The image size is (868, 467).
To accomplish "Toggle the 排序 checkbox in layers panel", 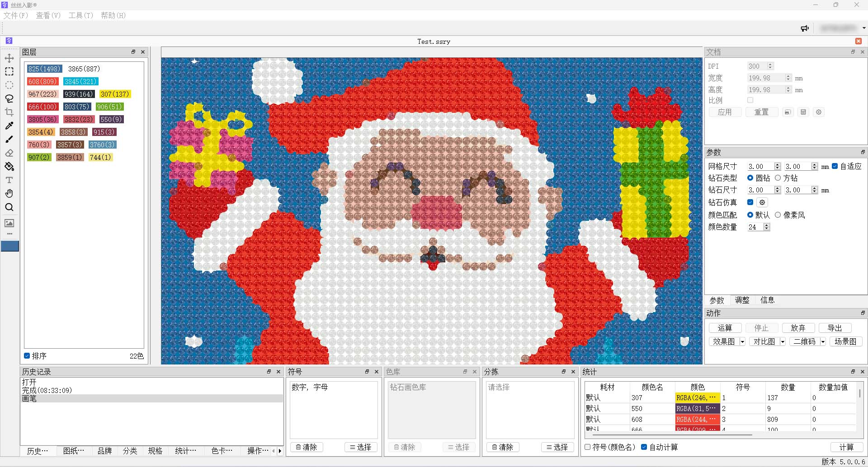I will pyautogui.click(x=27, y=356).
